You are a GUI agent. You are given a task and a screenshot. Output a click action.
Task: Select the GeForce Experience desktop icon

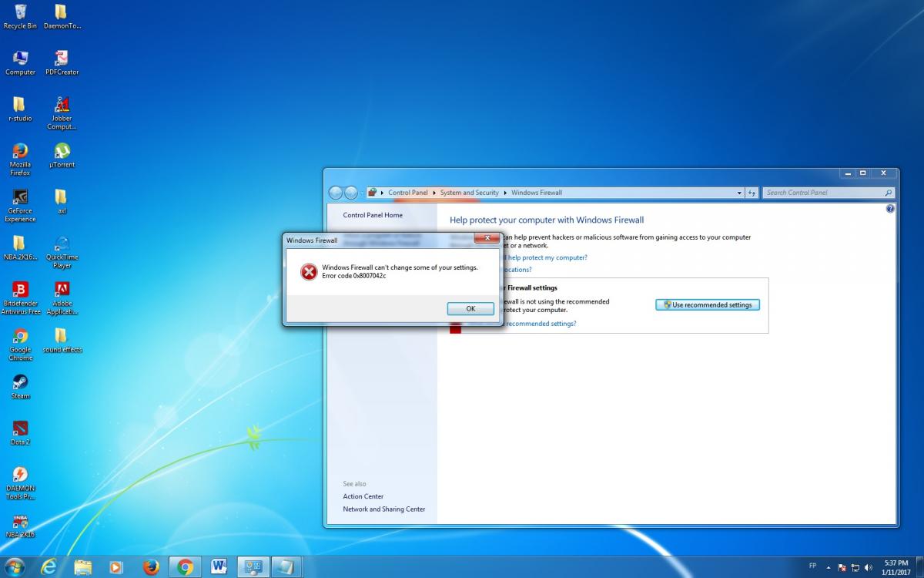pos(20,206)
